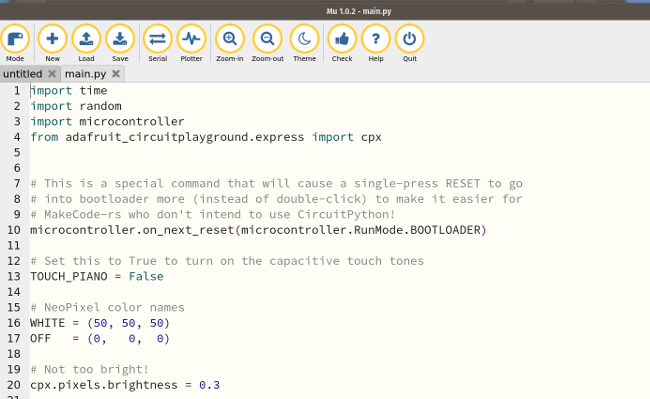
Task: Open Help
Action: point(376,43)
